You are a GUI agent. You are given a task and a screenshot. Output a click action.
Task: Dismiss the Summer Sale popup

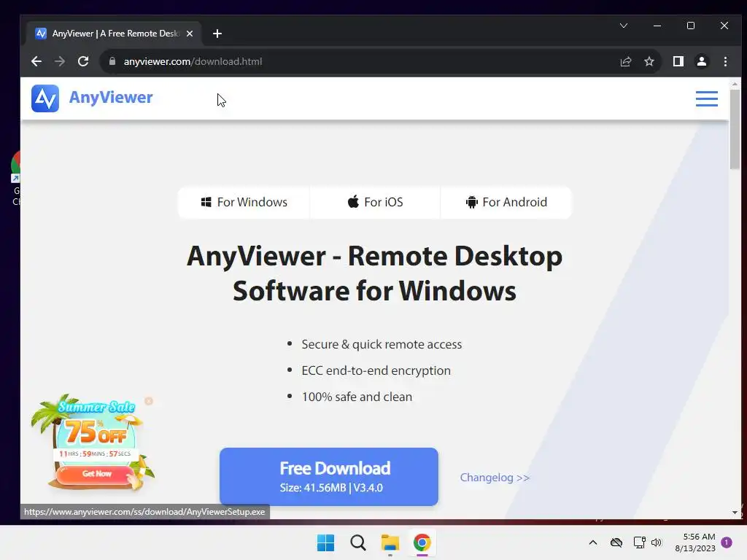[x=149, y=401]
